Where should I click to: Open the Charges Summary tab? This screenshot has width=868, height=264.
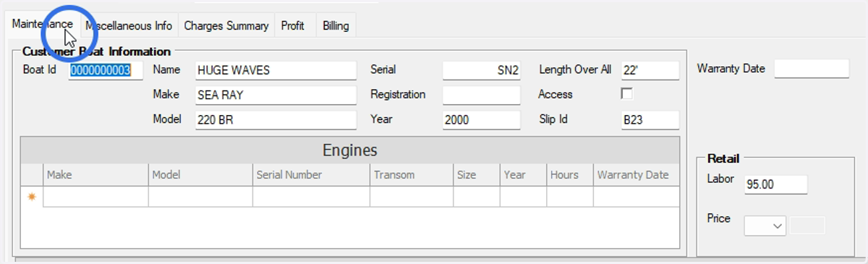(226, 26)
